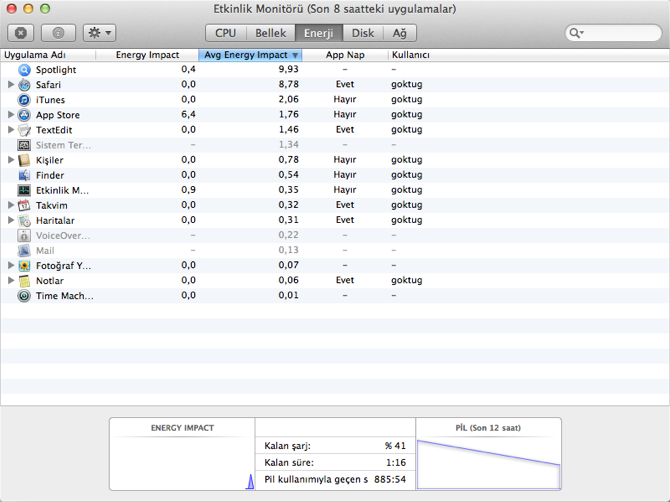Click the Spotlight app icon in list
The width and height of the screenshot is (670, 502).
(25, 70)
